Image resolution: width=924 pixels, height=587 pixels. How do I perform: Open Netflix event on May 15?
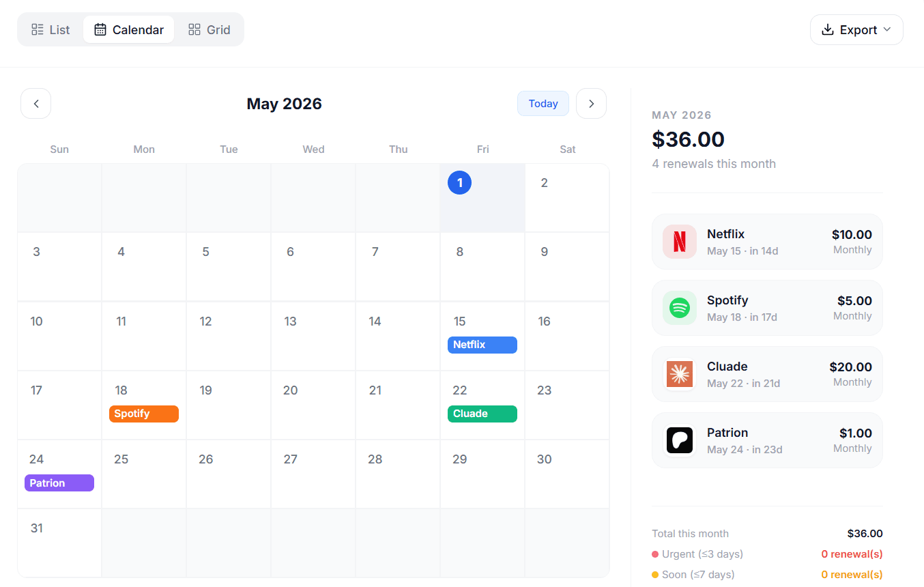pos(482,345)
